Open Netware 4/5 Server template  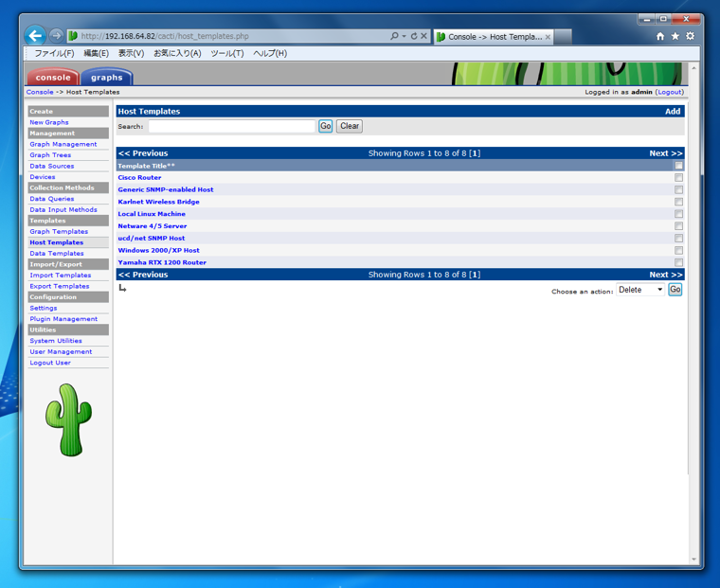pos(153,226)
